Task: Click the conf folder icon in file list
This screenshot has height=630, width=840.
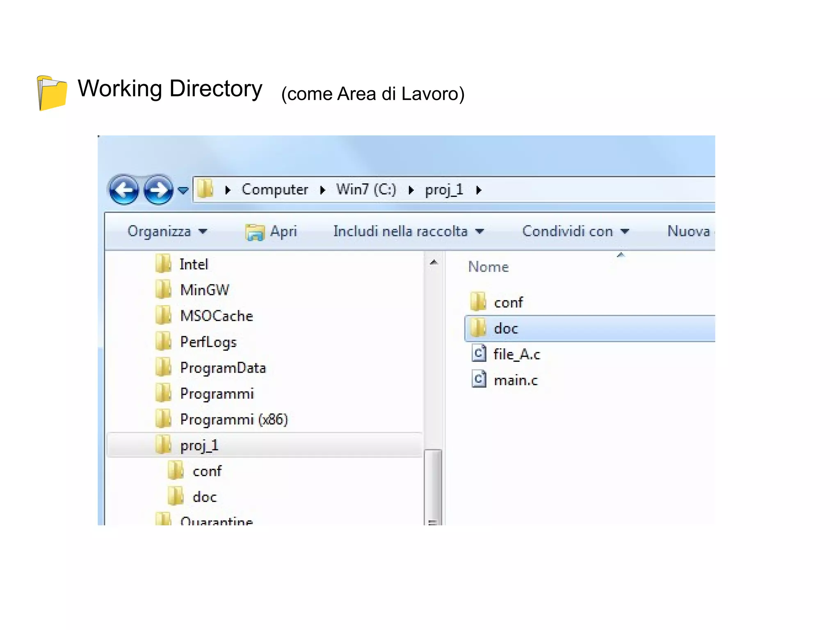Action: click(x=478, y=301)
